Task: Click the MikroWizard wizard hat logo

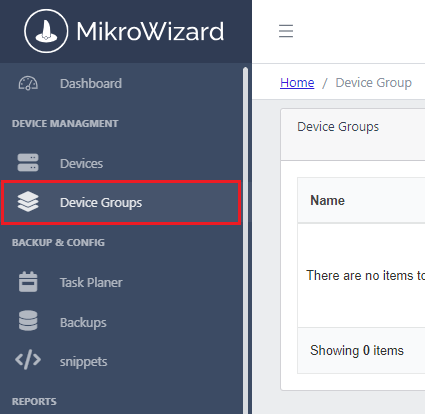Action: coord(46,31)
